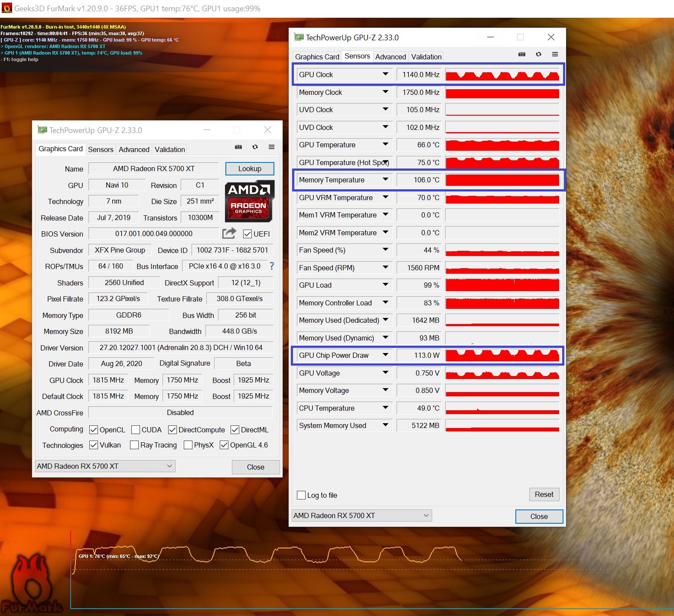Click the Lookup button

[250, 169]
